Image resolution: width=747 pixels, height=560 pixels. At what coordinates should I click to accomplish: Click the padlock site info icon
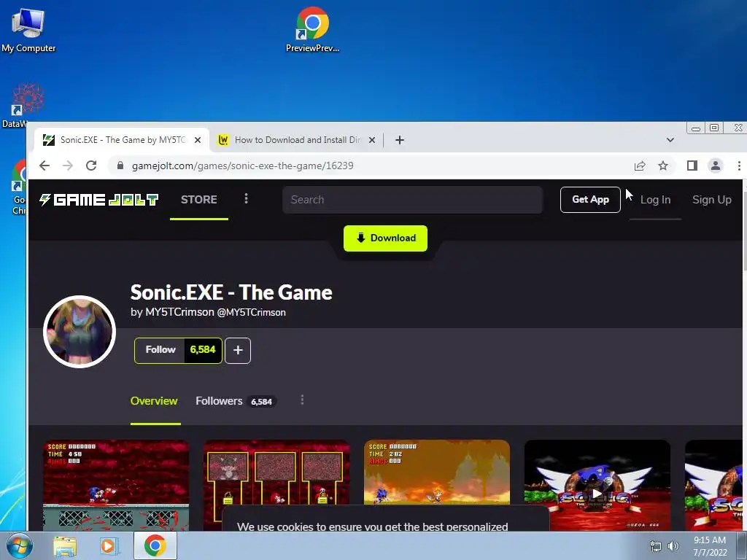120,166
